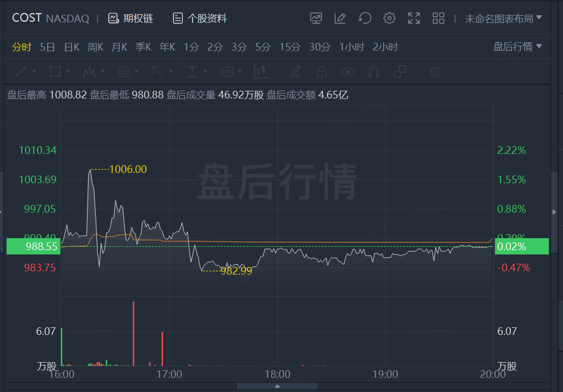Viewport: 563px width, 392px height.
Task: Switch to the 年K yearly tab
Action: [x=168, y=47]
